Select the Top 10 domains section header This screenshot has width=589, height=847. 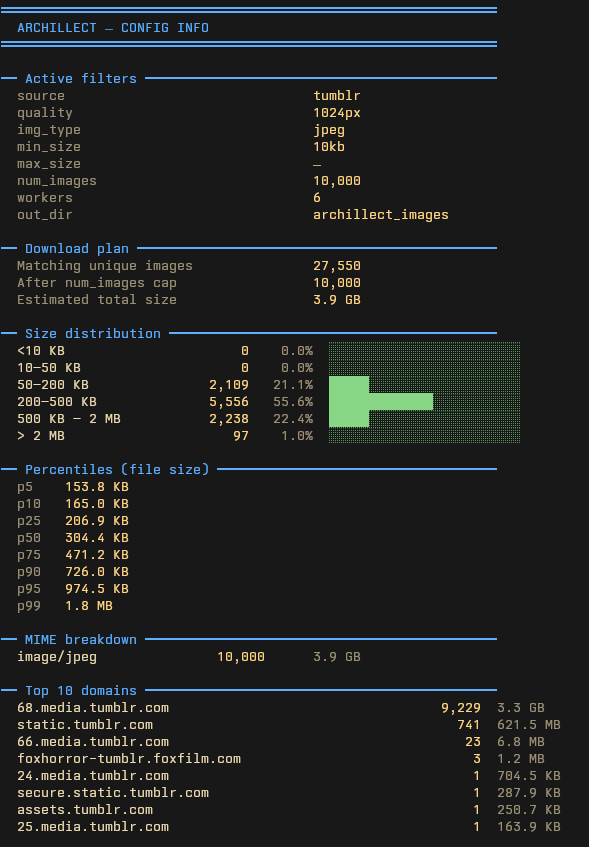click(81, 690)
